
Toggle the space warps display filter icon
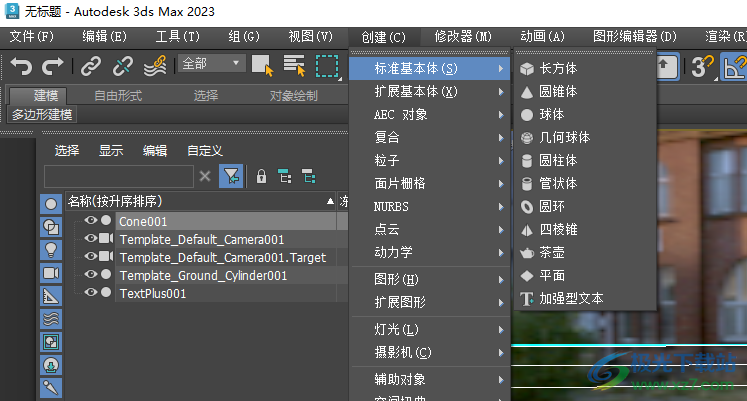pyautogui.click(x=50, y=319)
